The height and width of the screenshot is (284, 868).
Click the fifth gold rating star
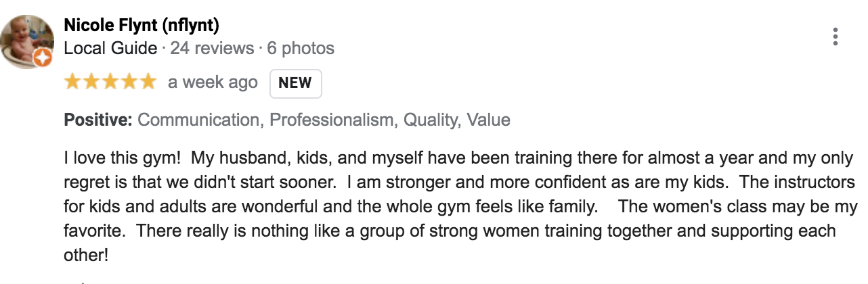[x=148, y=82]
